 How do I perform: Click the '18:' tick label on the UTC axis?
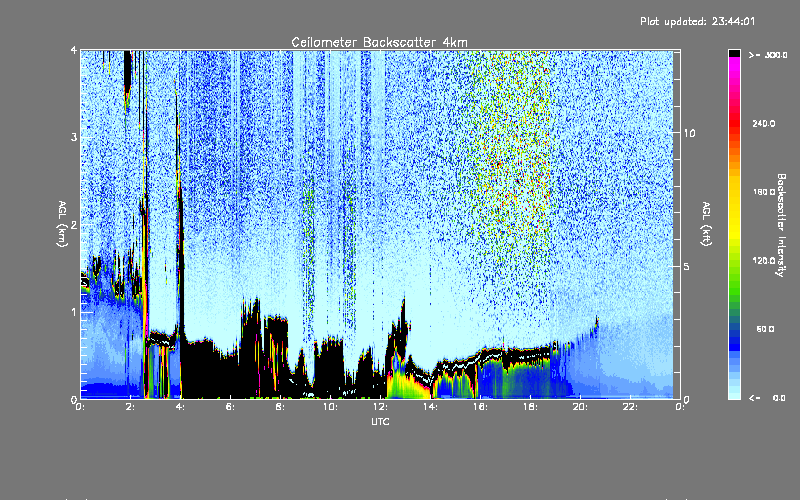(530, 407)
